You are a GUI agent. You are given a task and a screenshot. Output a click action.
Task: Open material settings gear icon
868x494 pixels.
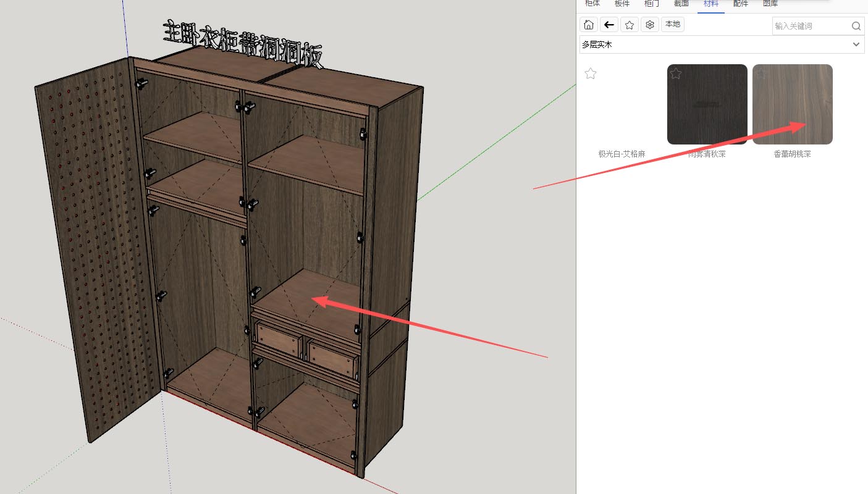click(649, 25)
